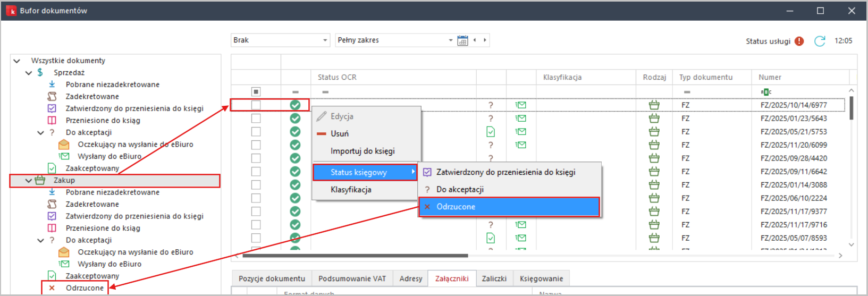Select Zadekretowane under Sprzedaż in tree
868x296 pixels.
(92, 97)
